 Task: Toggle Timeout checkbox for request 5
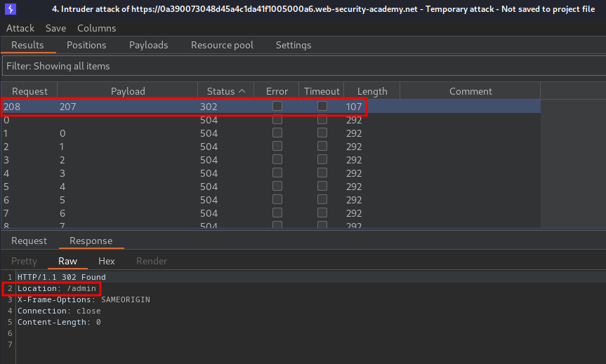322,186
